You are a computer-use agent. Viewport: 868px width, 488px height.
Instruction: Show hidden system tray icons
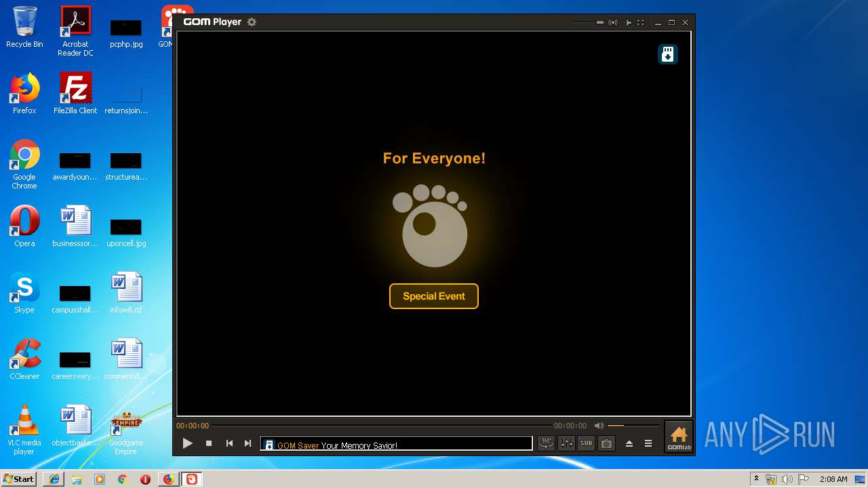756,479
